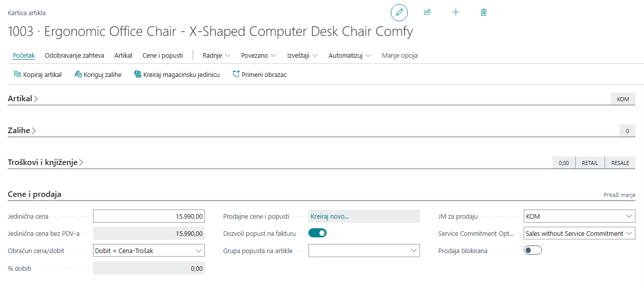Click the plus icon to add new
This screenshot has height=288, width=644.
point(455,12)
